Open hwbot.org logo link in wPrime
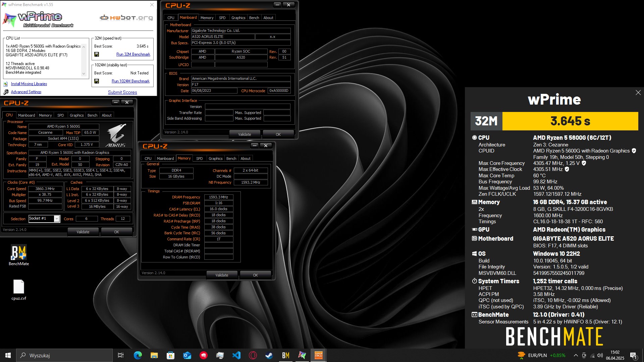Viewport: 644px width, 362px height. point(126,17)
